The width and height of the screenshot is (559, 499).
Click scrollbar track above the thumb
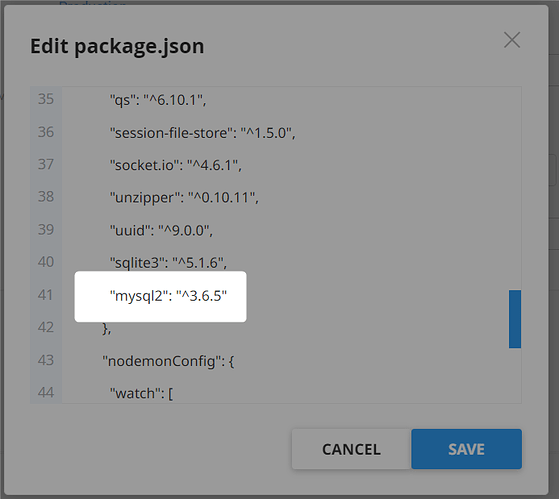pos(515,188)
